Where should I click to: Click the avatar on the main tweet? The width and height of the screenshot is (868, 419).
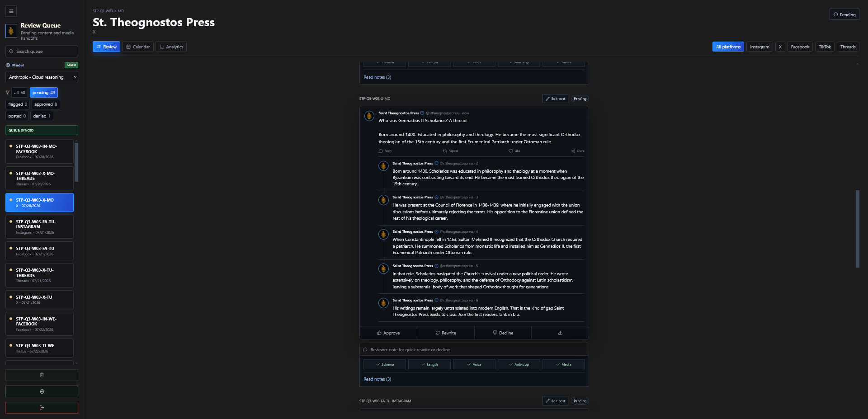point(369,116)
